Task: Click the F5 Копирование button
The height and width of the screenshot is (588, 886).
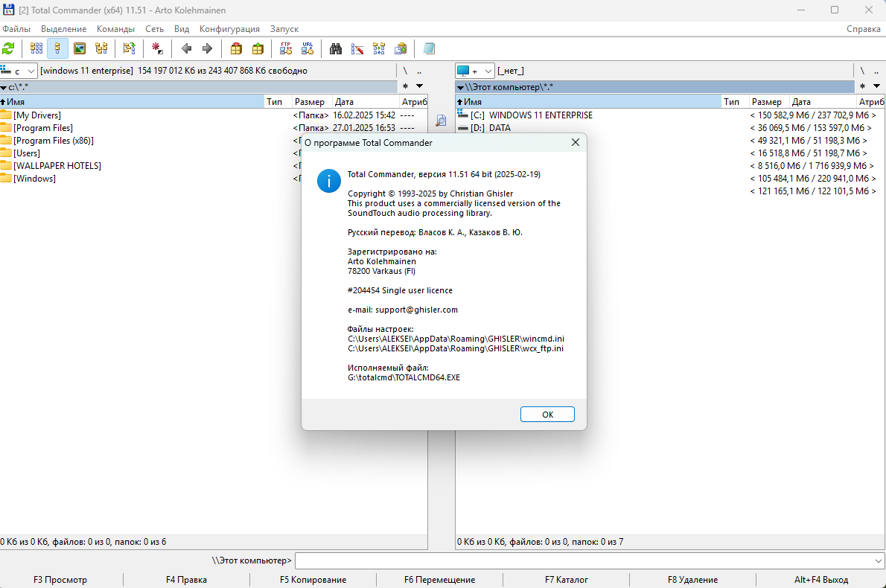Action: click(x=313, y=580)
